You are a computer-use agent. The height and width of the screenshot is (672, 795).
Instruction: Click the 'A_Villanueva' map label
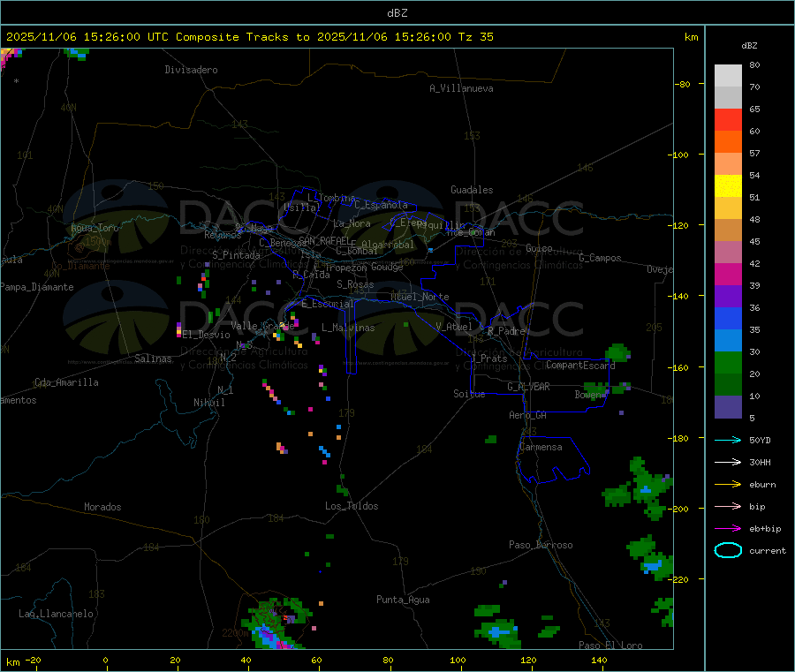[x=461, y=88]
